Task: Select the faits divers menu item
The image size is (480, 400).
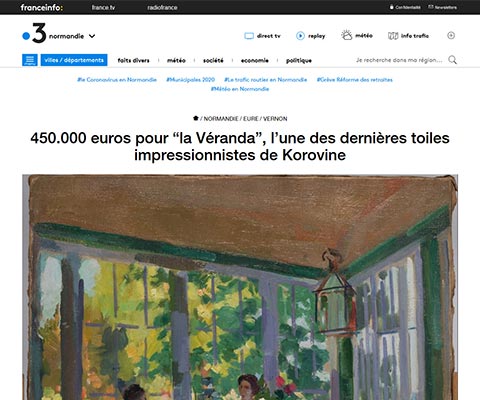Action: [133, 60]
